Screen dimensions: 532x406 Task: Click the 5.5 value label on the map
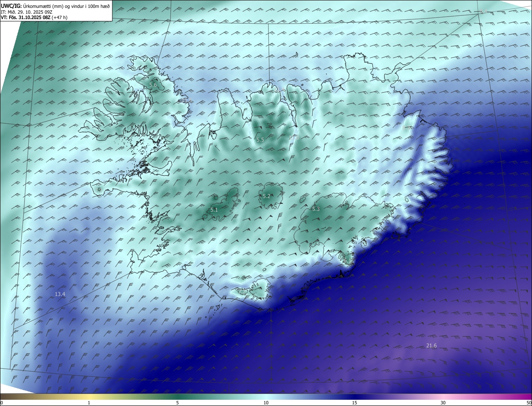pyautogui.click(x=260, y=140)
